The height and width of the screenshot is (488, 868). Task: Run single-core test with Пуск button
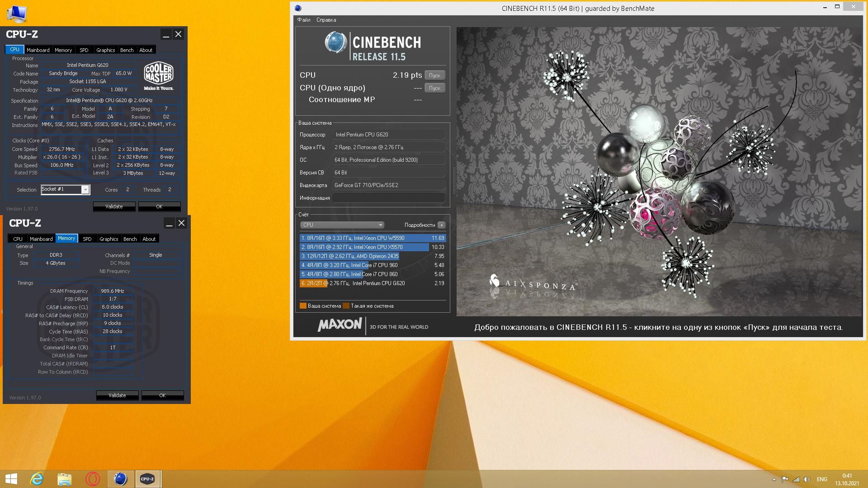coord(435,88)
